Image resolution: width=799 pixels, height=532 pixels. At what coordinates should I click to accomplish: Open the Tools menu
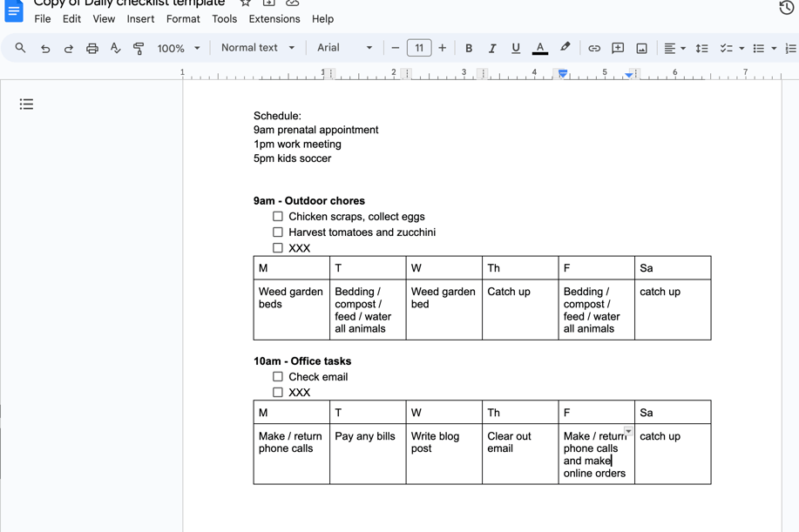click(x=224, y=19)
